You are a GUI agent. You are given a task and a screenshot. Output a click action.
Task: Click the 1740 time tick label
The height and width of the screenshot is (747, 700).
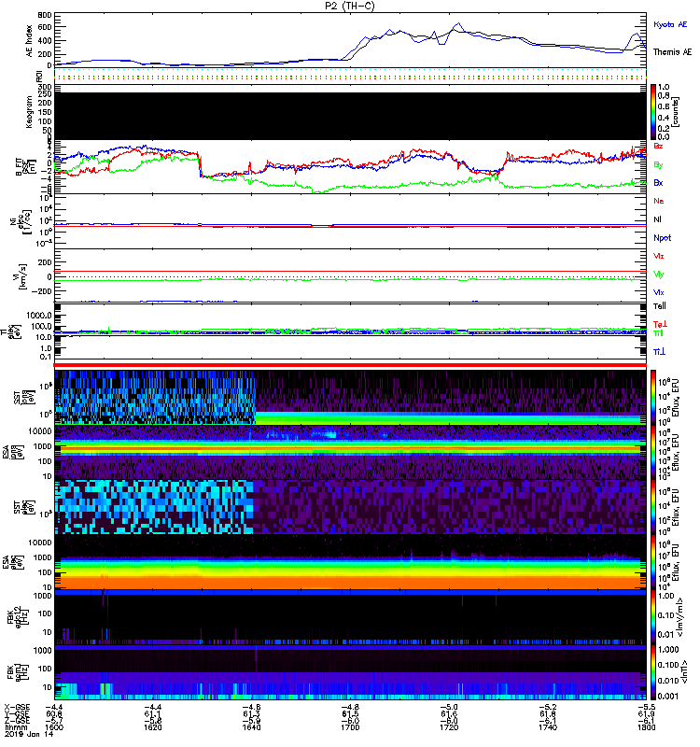pos(548,727)
